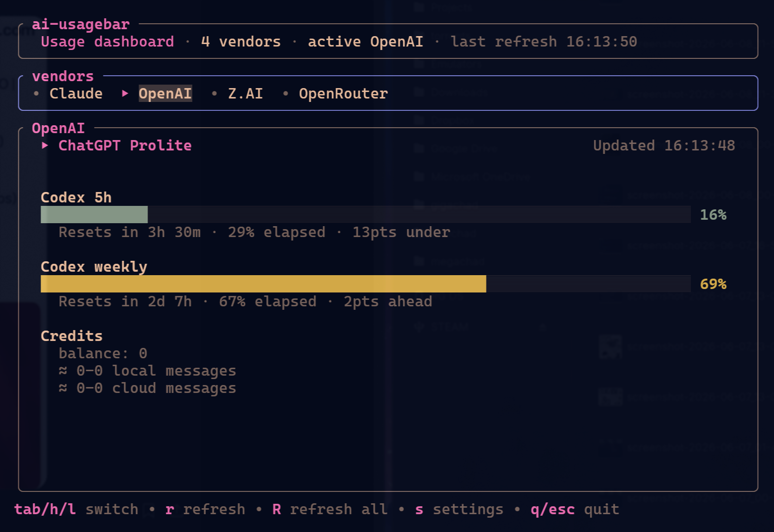The image size is (774, 532).
Task: Click the 69% usage value
Action: coord(713,284)
